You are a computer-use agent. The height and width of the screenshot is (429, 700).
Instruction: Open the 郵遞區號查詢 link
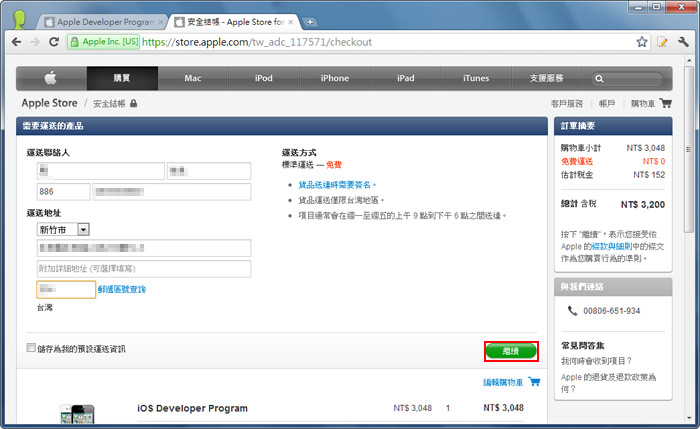pos(121,289)
